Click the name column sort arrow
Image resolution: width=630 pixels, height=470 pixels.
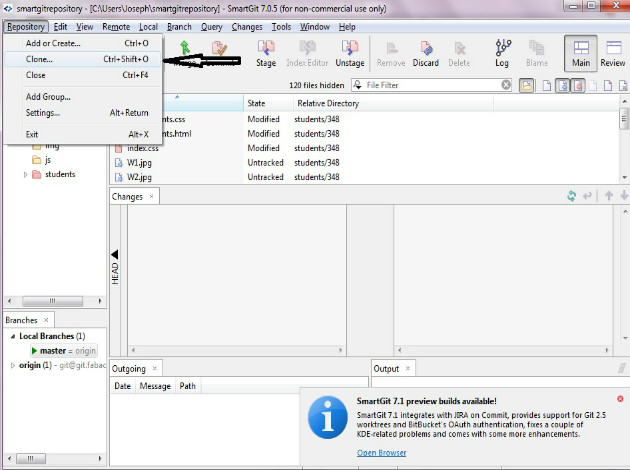point(177,97)
